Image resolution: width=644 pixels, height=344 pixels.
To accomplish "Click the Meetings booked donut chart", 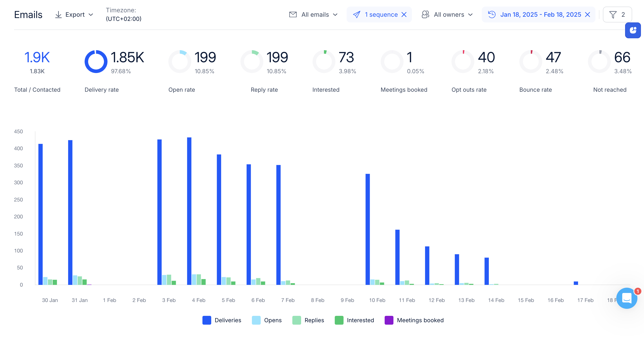I will 392,62.
